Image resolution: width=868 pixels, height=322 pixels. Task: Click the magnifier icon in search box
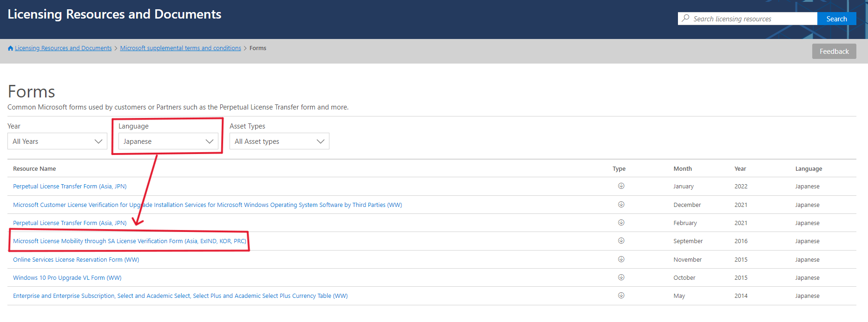click(x=685, y=19)
